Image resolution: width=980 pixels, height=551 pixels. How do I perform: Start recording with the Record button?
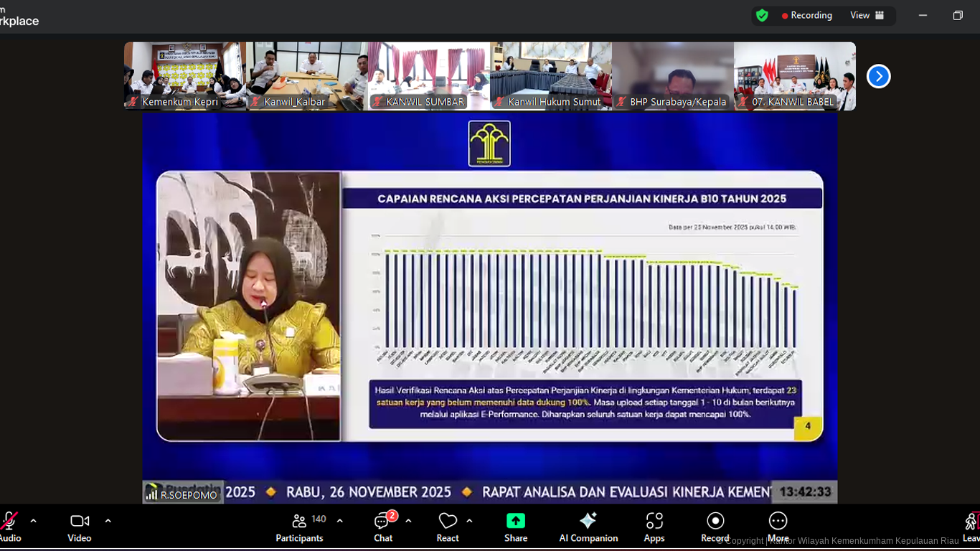click(715, 521)
